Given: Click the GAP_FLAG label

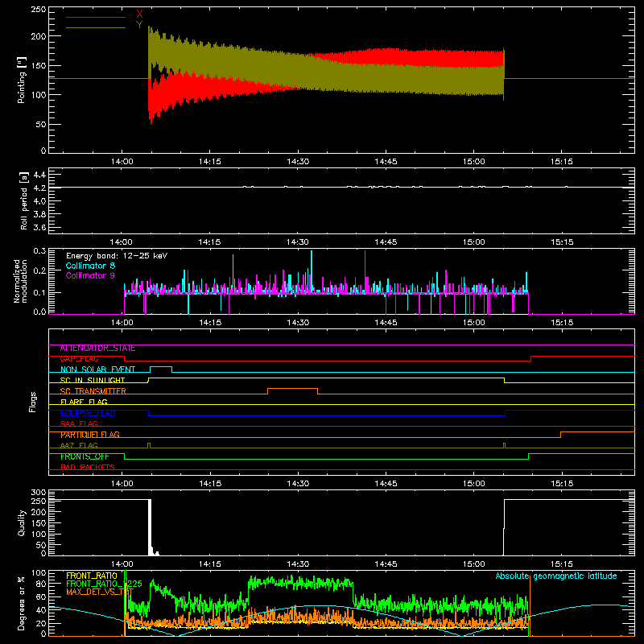Looking at the screenshot, I should pos(79,359).
